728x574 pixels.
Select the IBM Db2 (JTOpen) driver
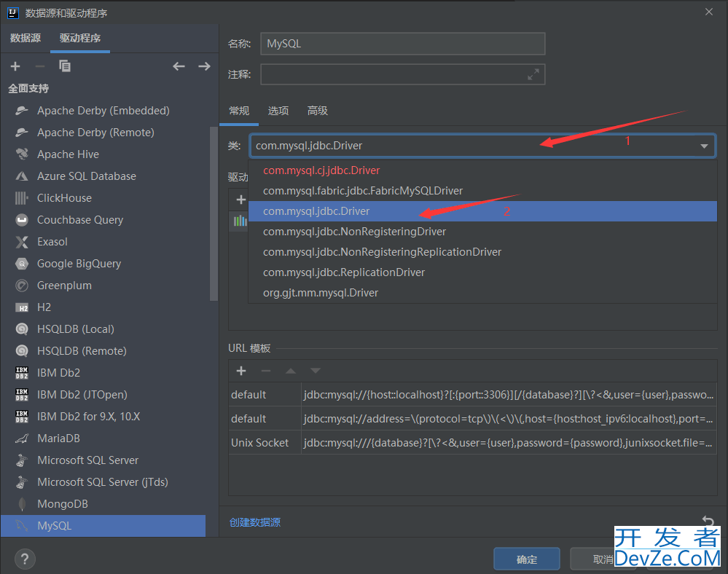(x=103, y=394)
